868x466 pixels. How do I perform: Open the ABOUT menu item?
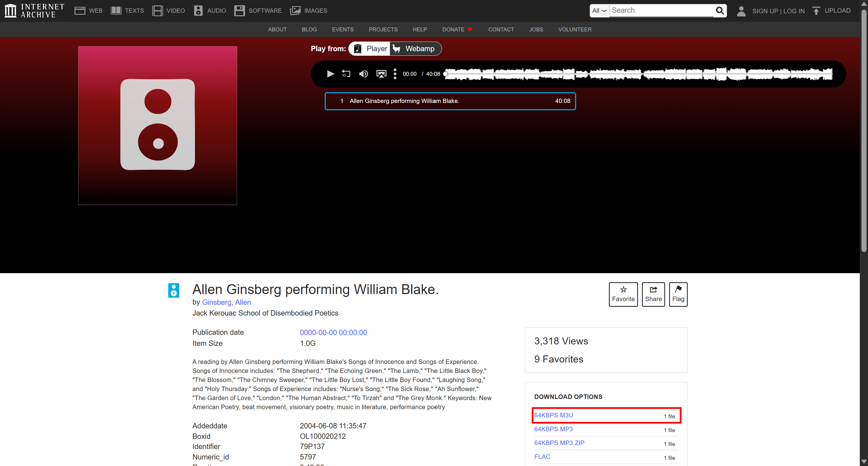coord(277,29)
